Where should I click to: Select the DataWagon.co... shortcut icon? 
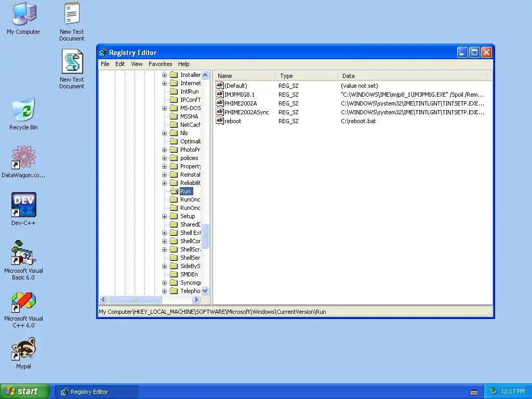click(23, 157)
